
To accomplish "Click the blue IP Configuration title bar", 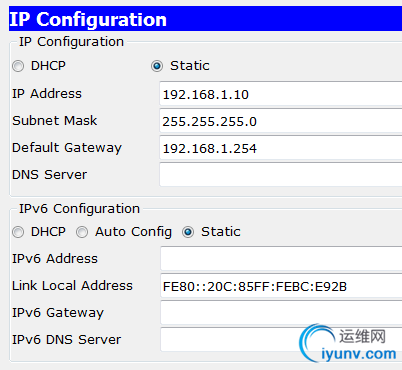I will pos(205,19).
